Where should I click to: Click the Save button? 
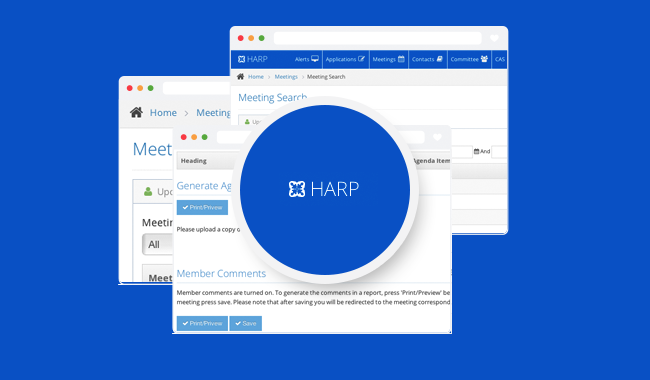(246, 323)
